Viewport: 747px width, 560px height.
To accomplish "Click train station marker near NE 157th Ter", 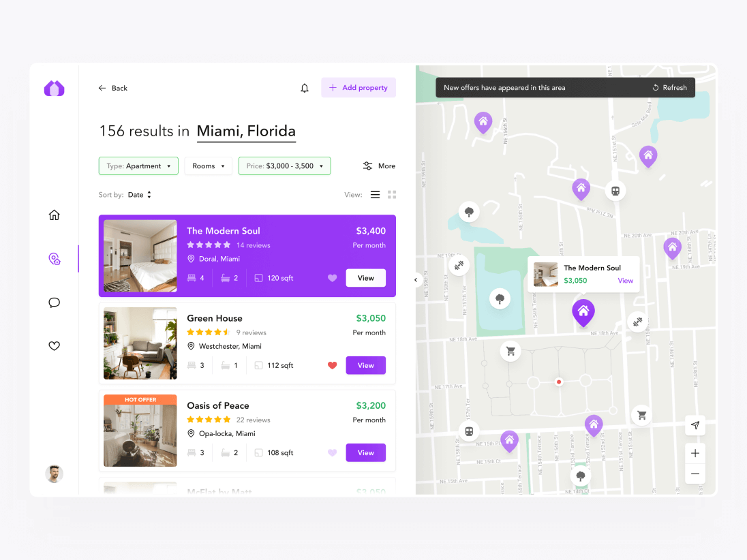I will pyautogui.click(x=469, y=431).
